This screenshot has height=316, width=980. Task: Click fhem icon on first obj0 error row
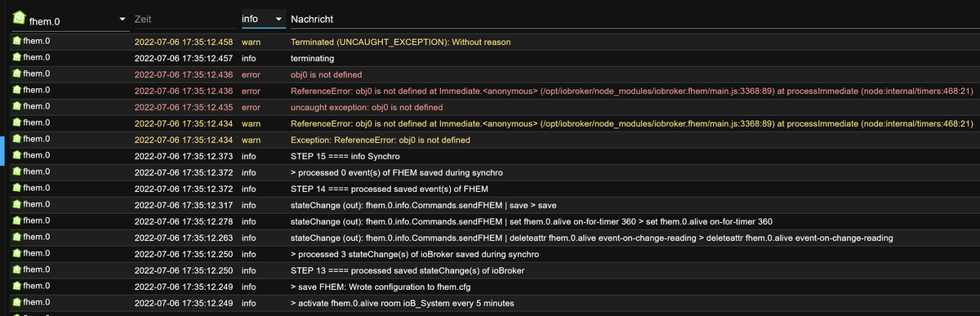coord(16,74)
